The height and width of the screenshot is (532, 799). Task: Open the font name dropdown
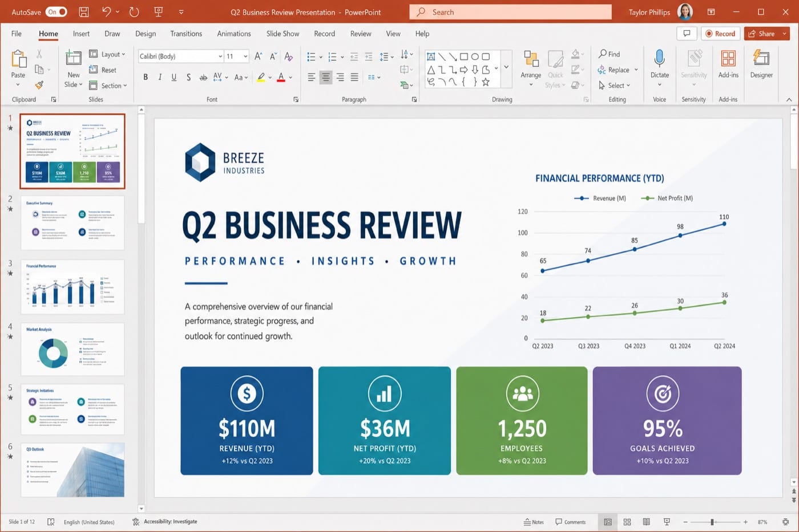click(220, 56)
